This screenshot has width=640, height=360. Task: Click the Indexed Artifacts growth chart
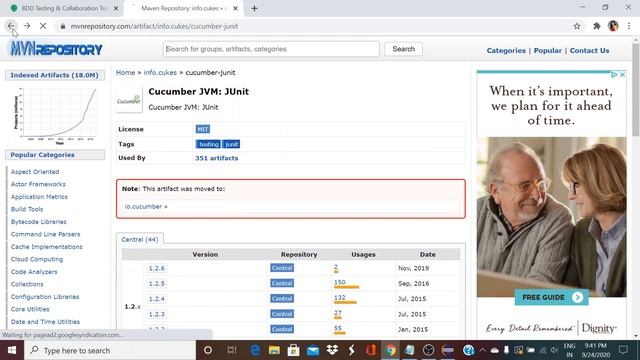55,115
